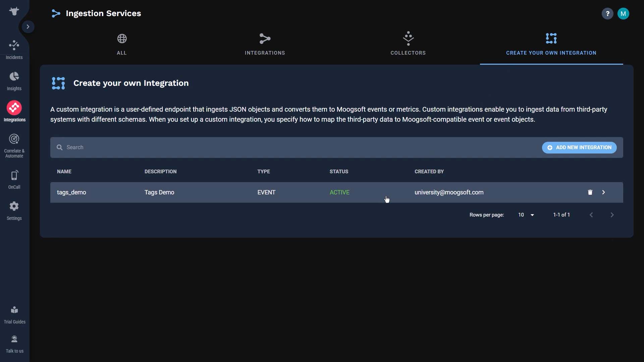Switch to the COLLECTORS tab

click(408, 44)
